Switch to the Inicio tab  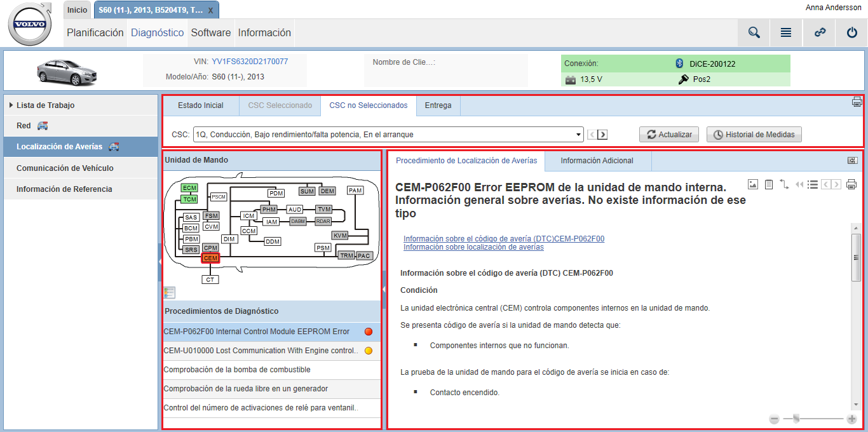pos(78,10)
